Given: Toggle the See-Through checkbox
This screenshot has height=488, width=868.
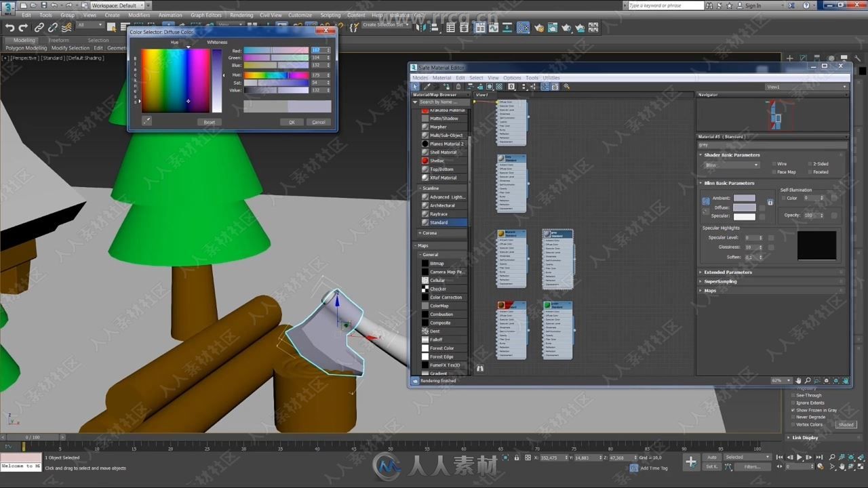Looking at the screenshot, I should pos(793,395).
